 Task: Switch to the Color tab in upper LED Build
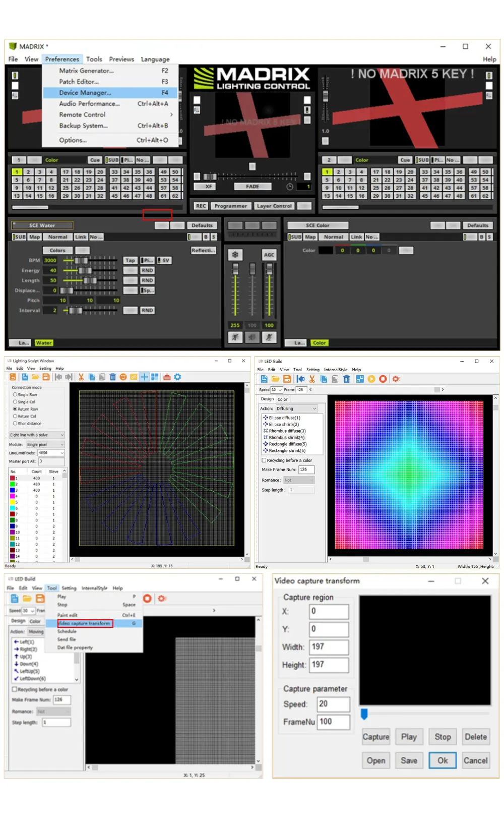[x=282, y=399]
